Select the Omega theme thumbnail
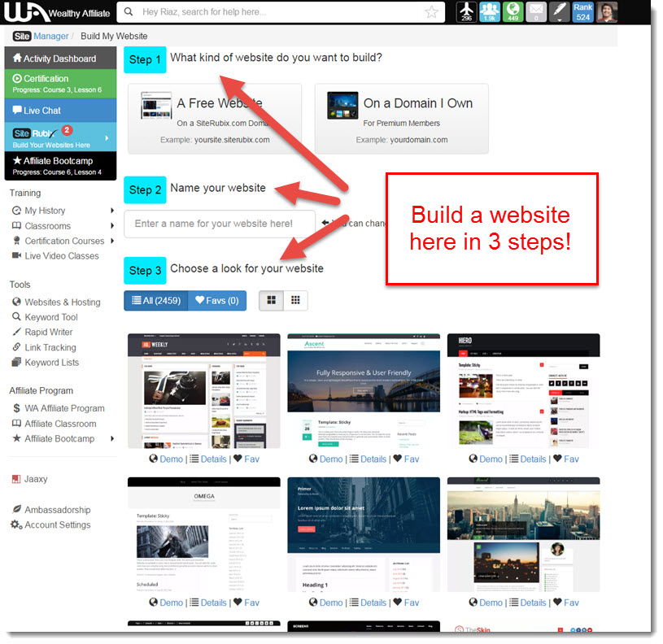The image size is (663, 644). (204, 534)
